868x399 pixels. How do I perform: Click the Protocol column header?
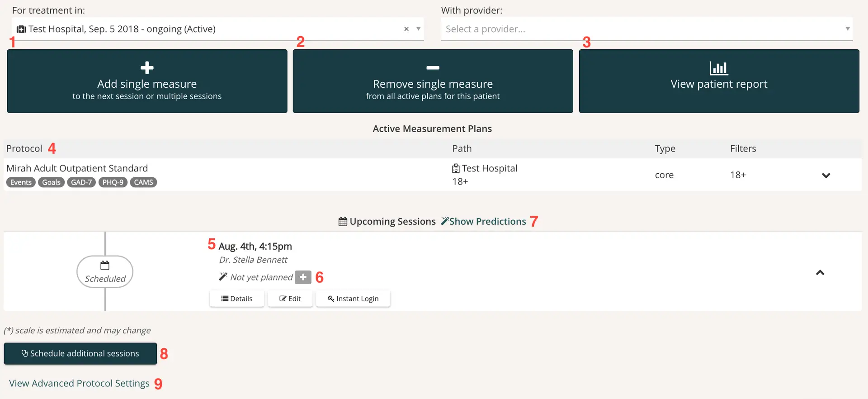click(24, 148)
